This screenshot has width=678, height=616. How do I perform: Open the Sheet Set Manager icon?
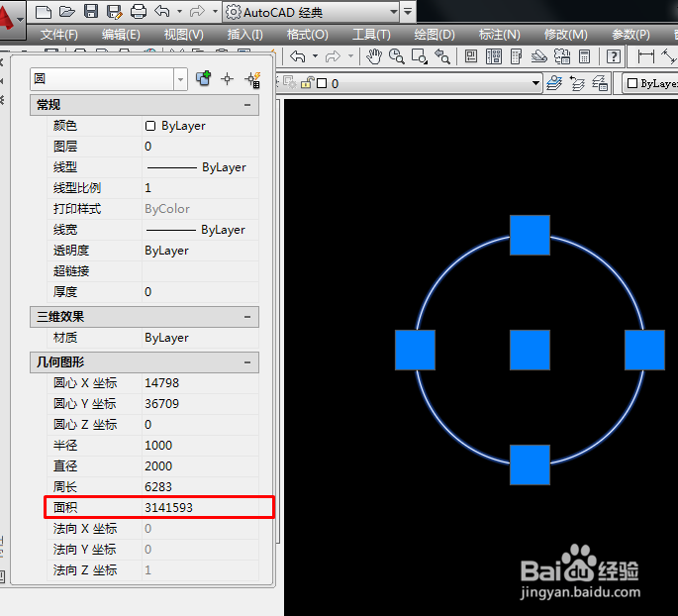tap(538, 56)
